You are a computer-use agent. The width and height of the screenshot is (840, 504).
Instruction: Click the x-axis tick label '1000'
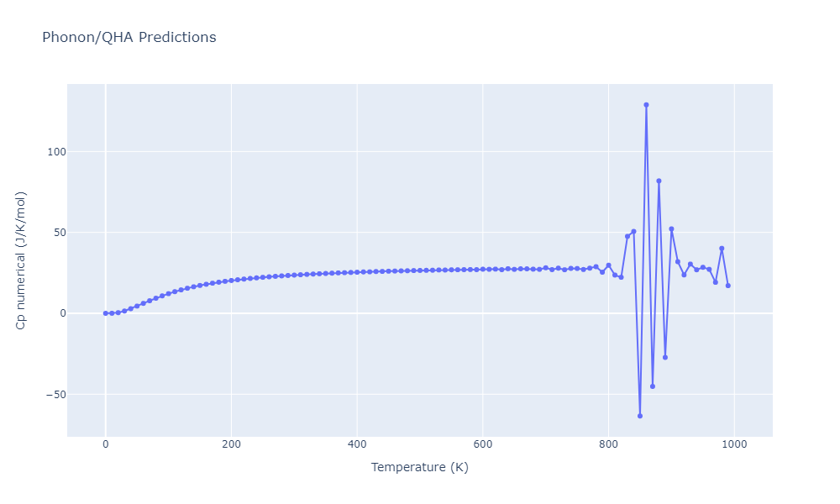pos(734,444)
